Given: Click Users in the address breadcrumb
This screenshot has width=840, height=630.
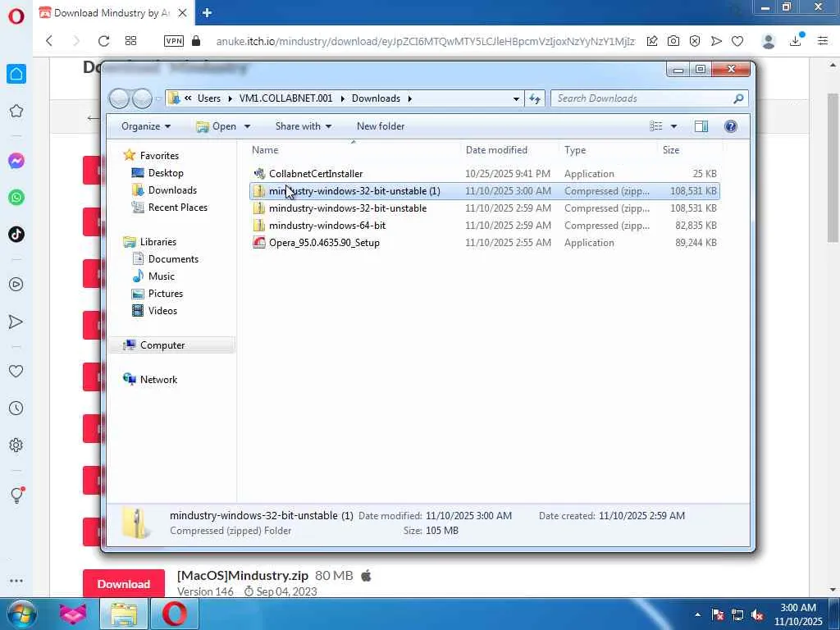Looking at the screenshot, I should pos(209,98).
